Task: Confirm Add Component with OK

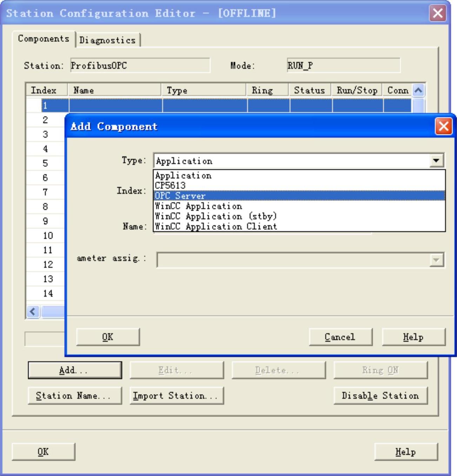Action: click(108, 337)
